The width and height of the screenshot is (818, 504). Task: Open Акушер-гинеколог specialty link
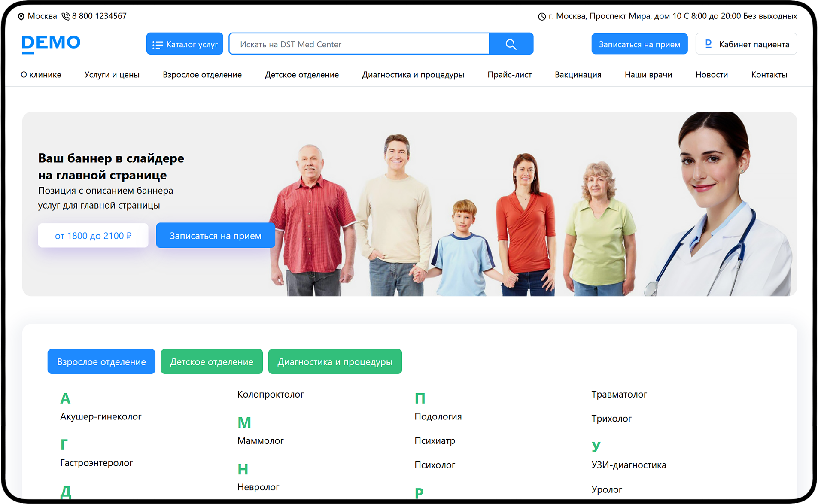(101, 416)
